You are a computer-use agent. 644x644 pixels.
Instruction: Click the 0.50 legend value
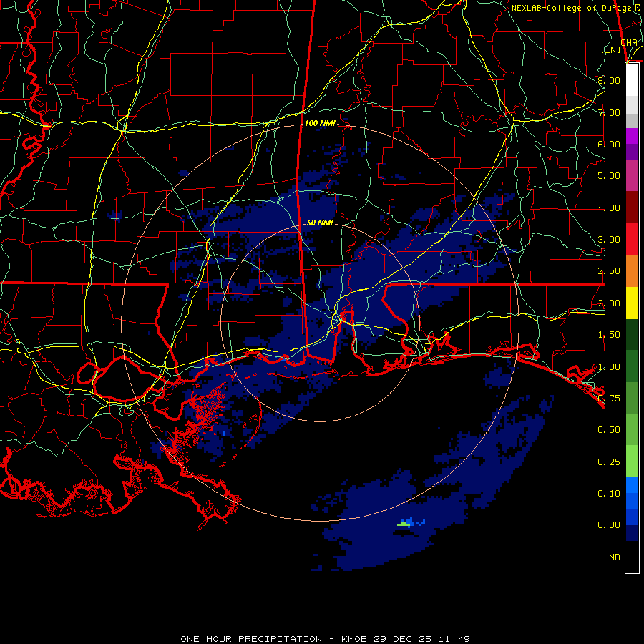tap(609, 430)
